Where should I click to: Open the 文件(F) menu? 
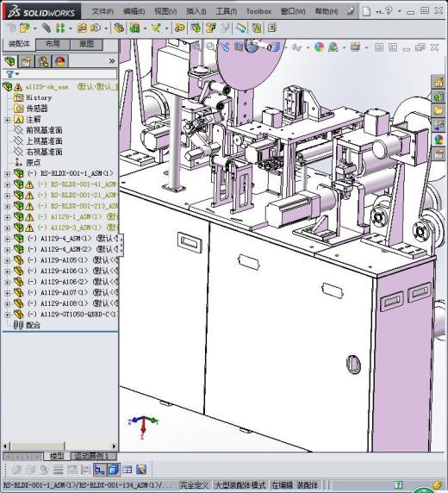pyautogui.click(x=103, y=11)
